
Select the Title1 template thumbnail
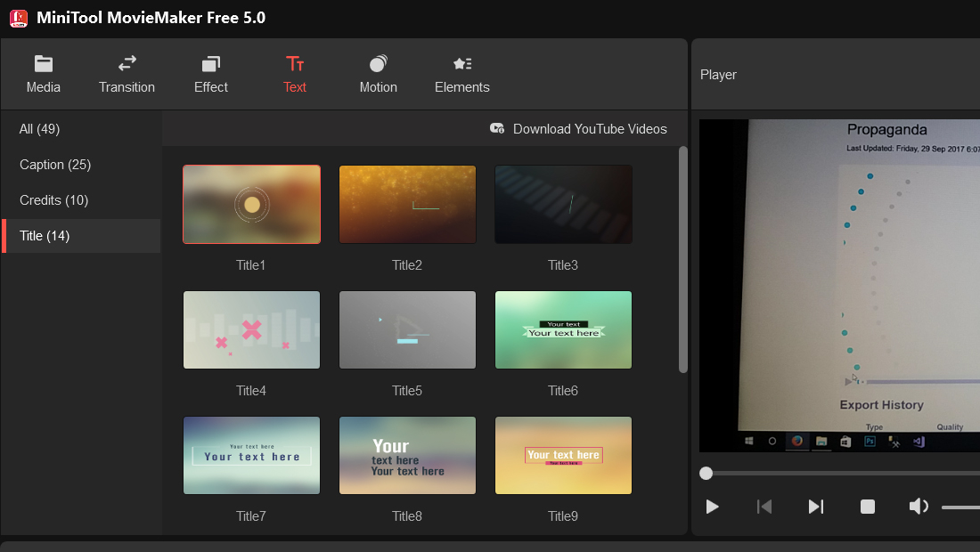click(x=252, y=204)
